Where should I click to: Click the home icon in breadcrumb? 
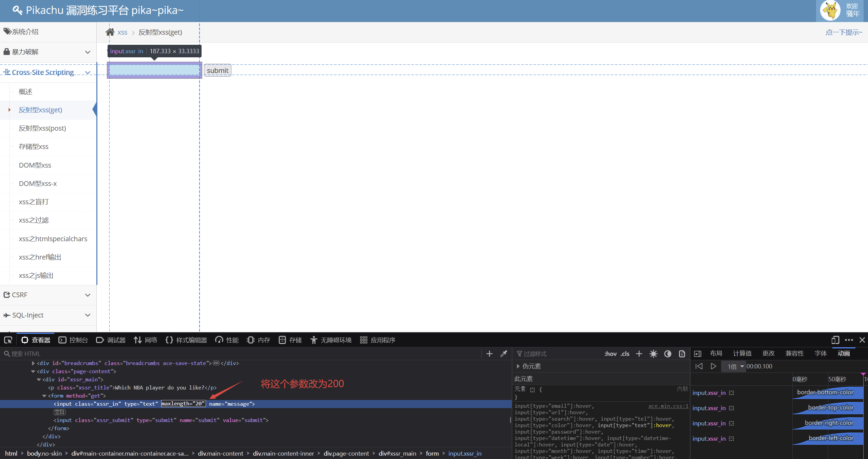(110, 32)
